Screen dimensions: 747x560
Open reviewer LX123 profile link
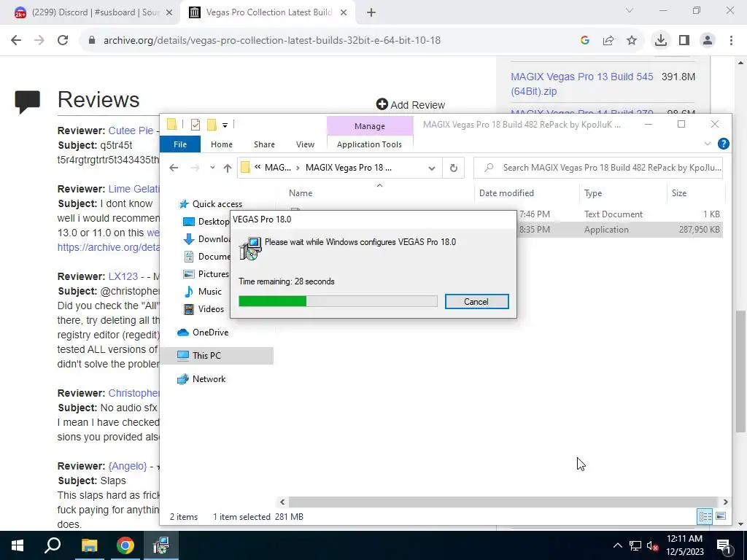pos(123,276)
